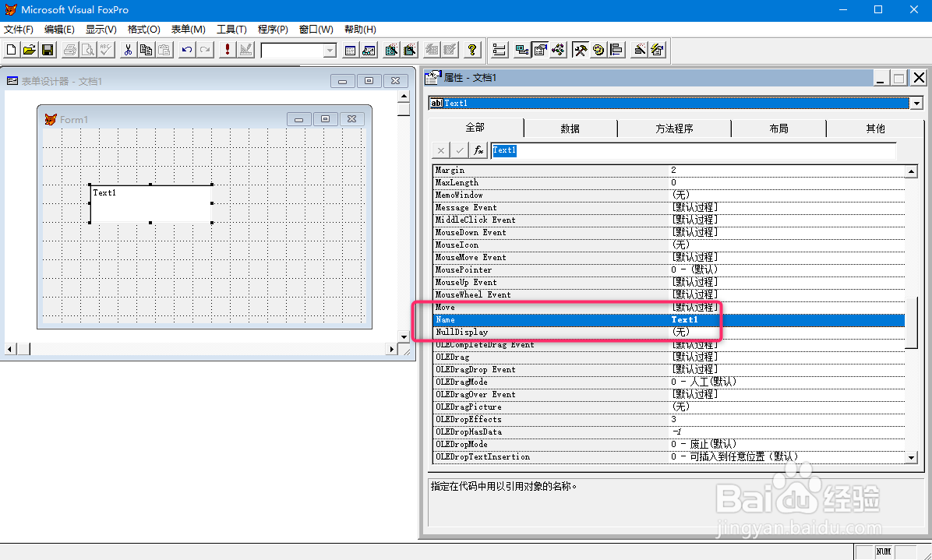This screenshot has width=932, height=560.
Task: Click properties list scroll down arrow
Action: [x=911, y=456]
